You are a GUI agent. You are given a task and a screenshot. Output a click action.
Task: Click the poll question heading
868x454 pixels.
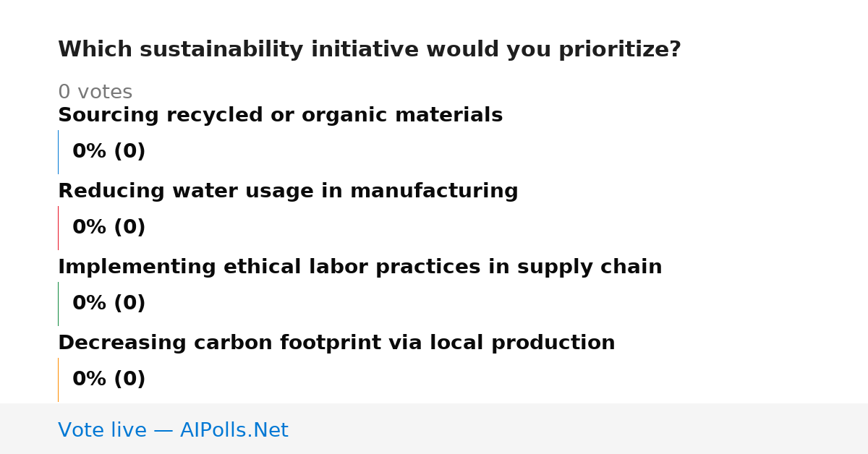370,50
